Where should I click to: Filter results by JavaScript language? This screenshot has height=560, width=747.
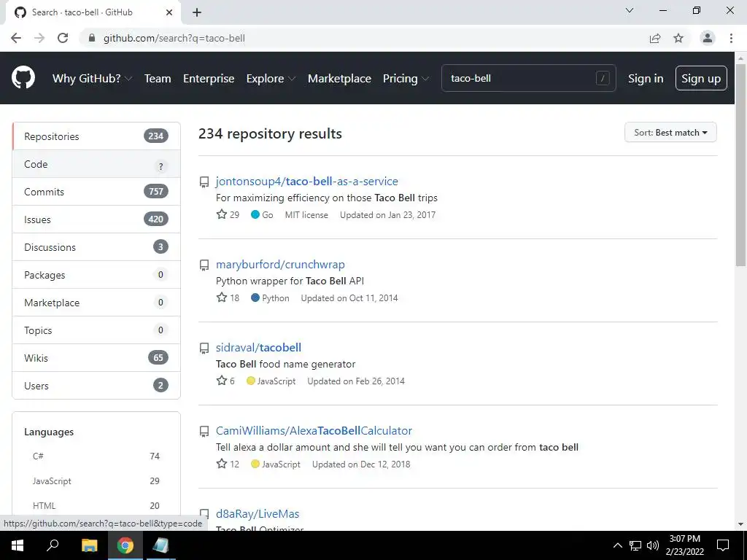[x=96, y=481]
